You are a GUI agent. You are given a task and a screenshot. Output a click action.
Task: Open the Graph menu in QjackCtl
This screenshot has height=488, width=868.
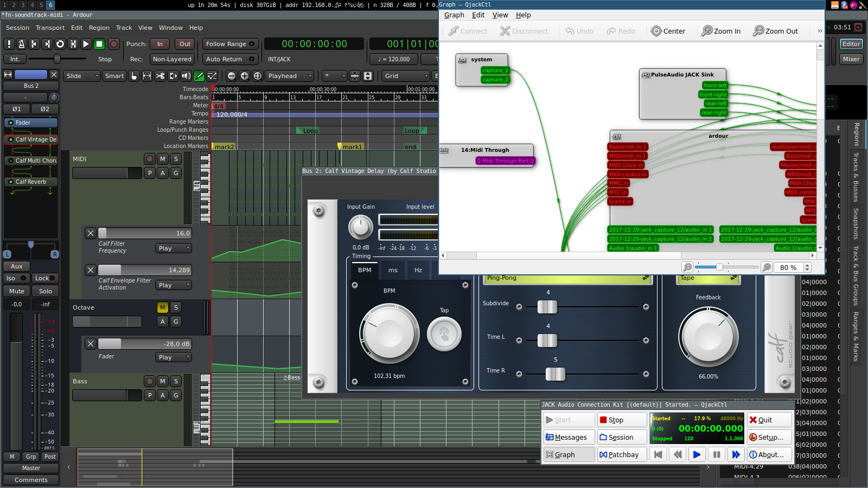(454, 15)
